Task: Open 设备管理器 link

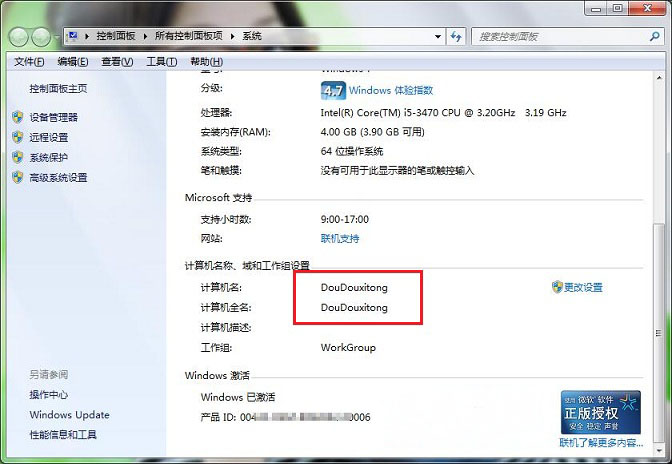Action: click(x=54, y=117)
